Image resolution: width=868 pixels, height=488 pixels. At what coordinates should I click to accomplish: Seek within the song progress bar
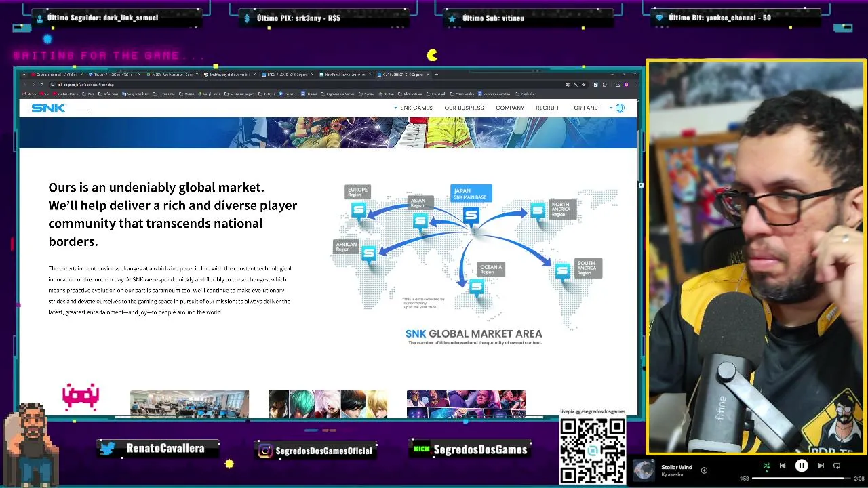[801, 479]
